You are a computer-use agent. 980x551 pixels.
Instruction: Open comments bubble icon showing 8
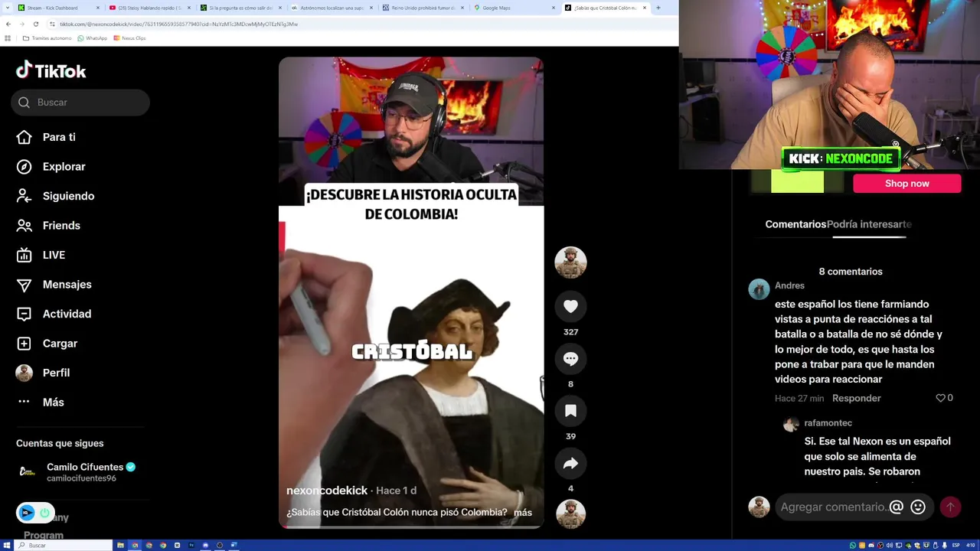pos(570,358)
